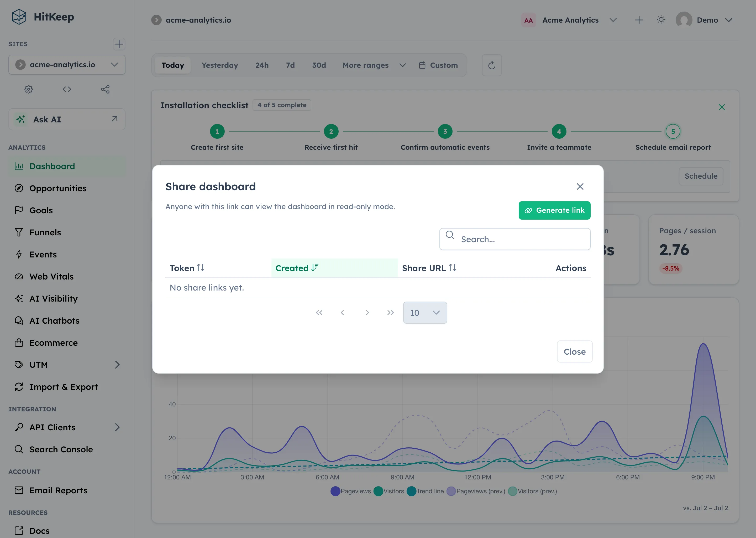The width and height of the screenshot is (756, 538).
Task: Go to first page of results
Action: (319, 313)
